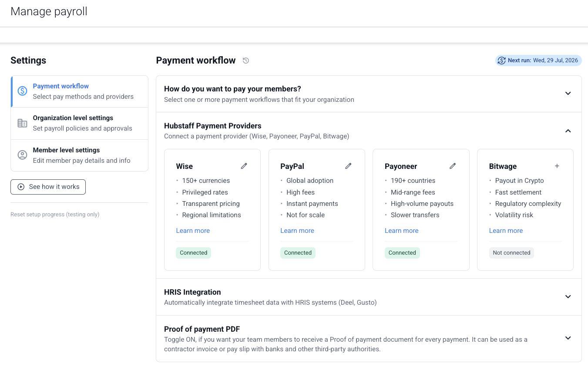The image size is (588, 370).
Task: Click See how it works button
Action: 48,187
